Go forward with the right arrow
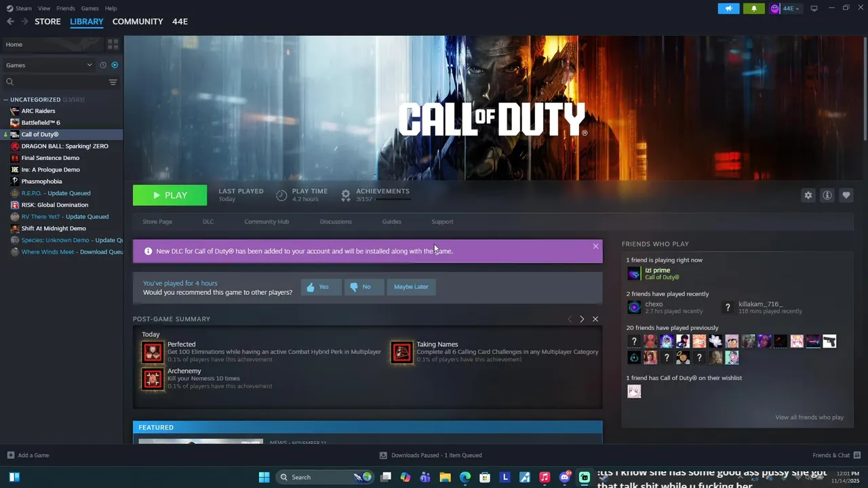 [24, 22]
